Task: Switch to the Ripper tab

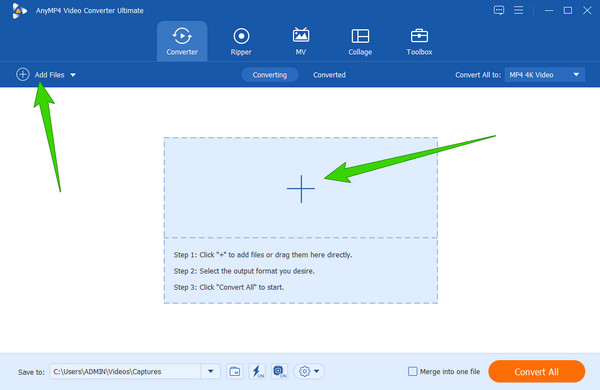Action: (241, 41)
